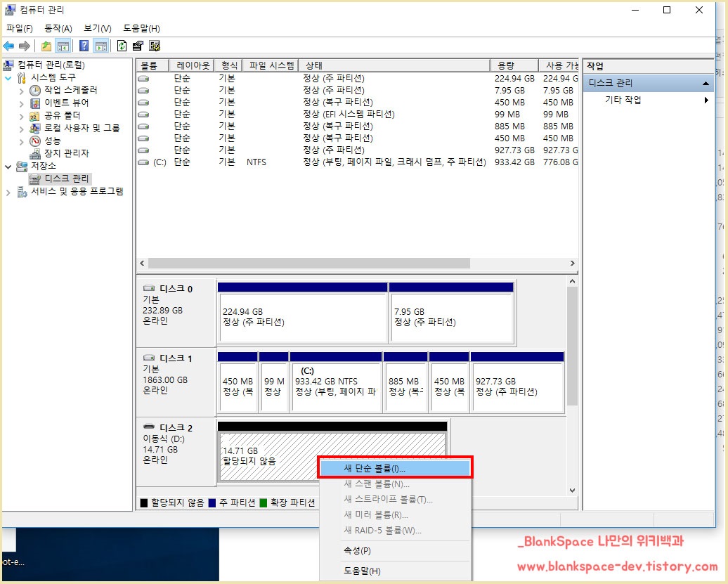Sort by the 상태 column header
728x584 pixels.
click(x=394, y=65)
